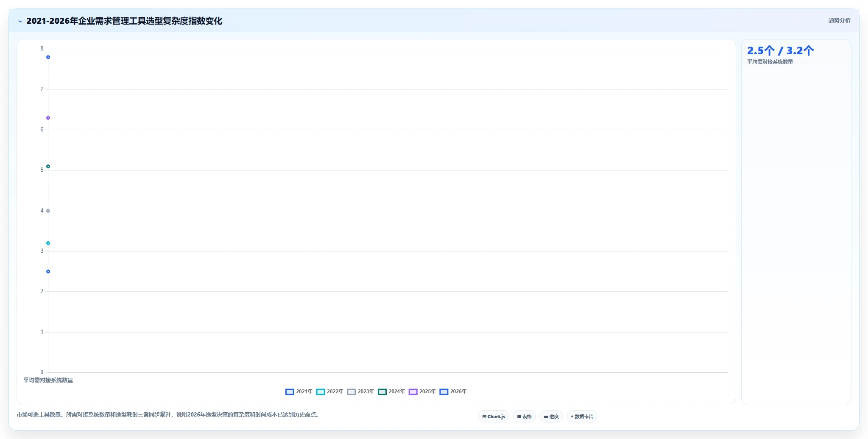Image resolution: width=868 pixels, height=439 pixels.
Task: Click the 表格 tag
Action: (x=524, y=417)
